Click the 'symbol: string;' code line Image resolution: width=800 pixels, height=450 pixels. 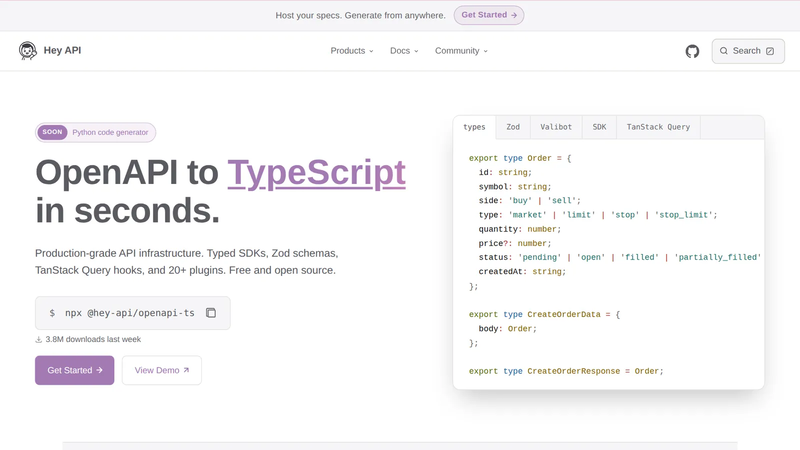pyautogui.click(x=515, y=187)
